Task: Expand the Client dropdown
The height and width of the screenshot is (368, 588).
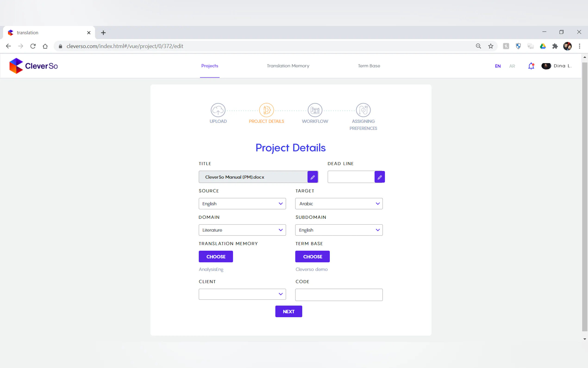Action: [x=242, y=294]
